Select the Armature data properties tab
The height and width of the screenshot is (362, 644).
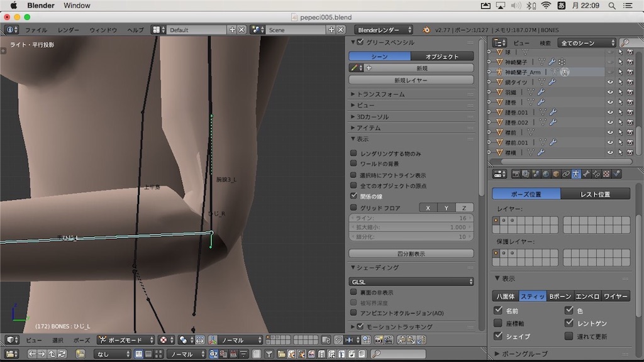pyautogui.click(x=576, y=174)
